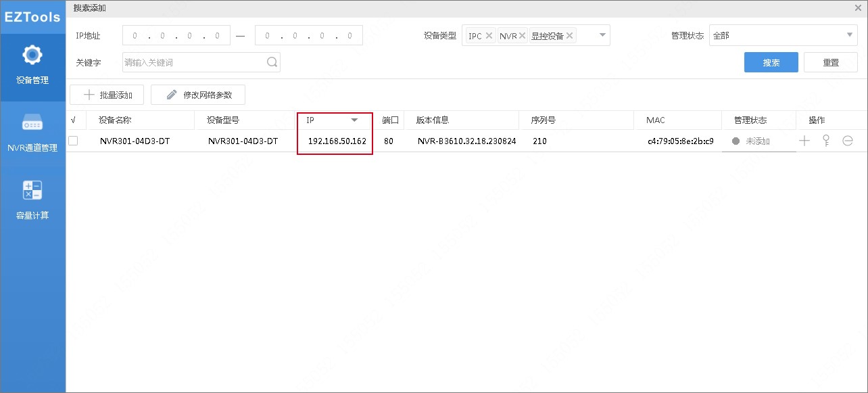
Task: Click the first IP 地址 input field
Action: pyautogui.click(x=176, y=34)
